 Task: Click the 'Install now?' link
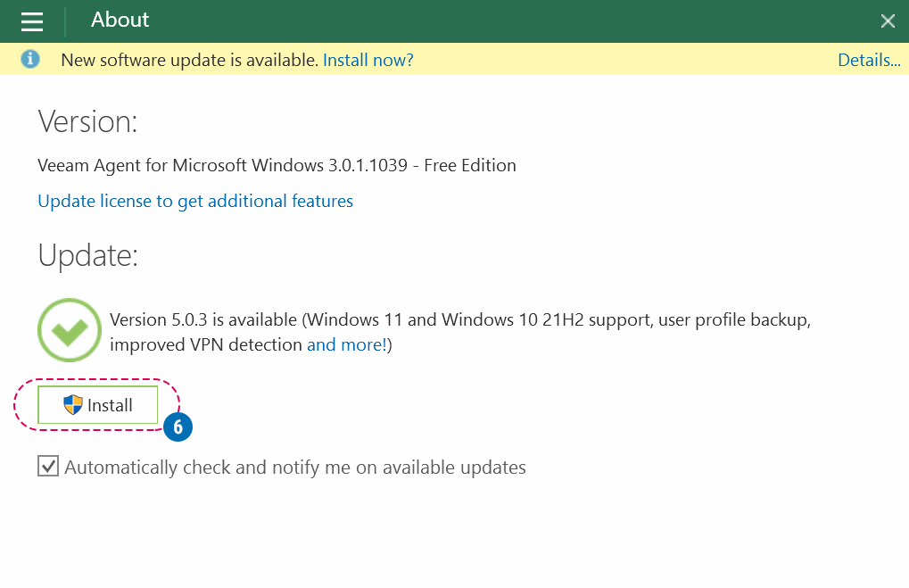tap(368, 60)
